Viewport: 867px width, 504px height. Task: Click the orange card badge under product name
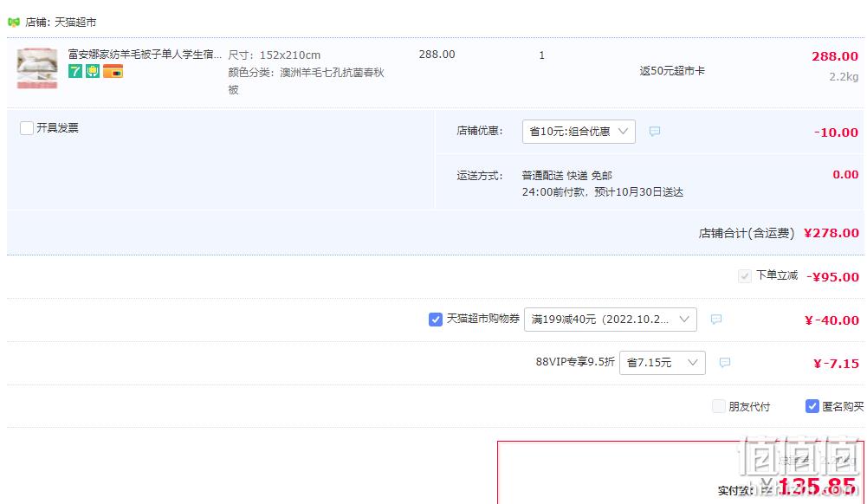coord(113,71)
